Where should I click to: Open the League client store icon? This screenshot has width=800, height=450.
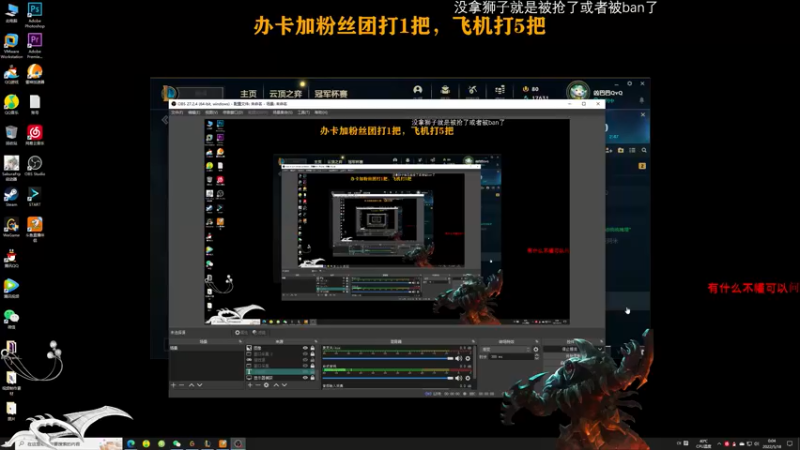(500, 91)
